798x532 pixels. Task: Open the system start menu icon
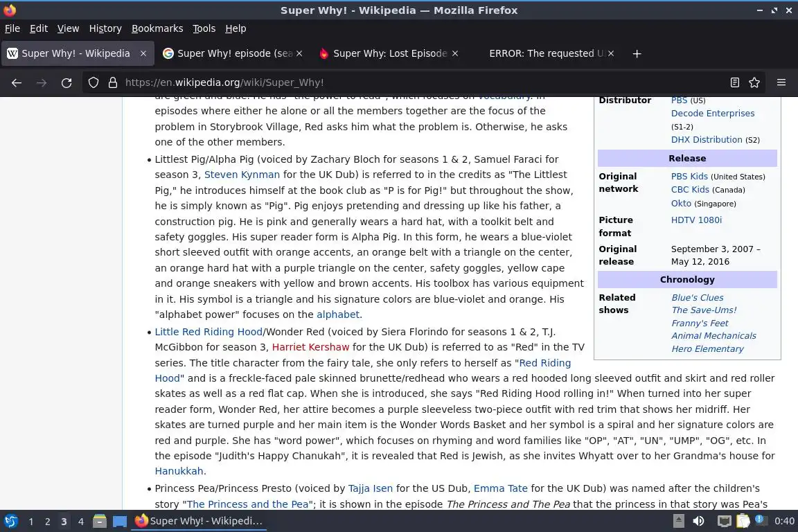(10, 522)
